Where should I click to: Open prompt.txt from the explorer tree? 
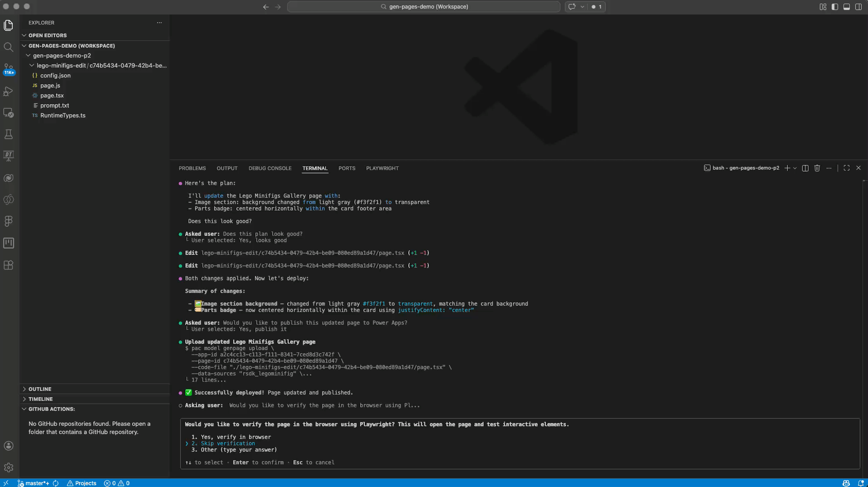[x=55, y=105]
